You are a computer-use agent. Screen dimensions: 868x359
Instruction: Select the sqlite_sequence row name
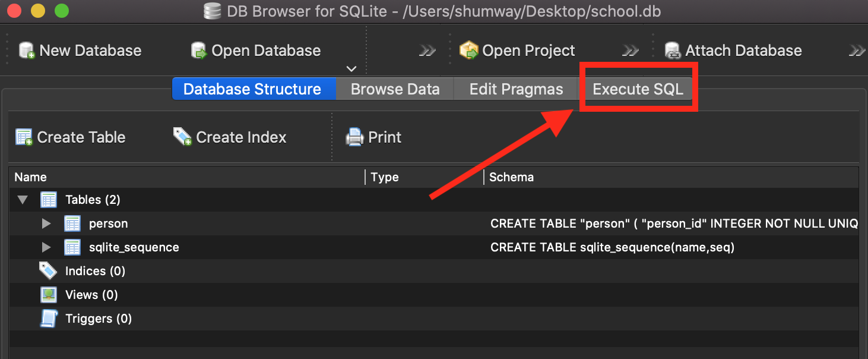click(134, 247)
